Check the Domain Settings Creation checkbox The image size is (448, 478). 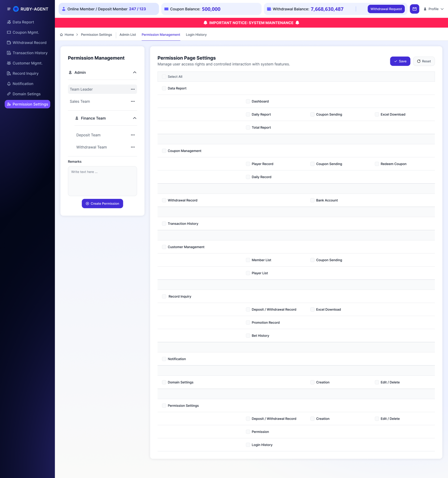coord(312,382)
